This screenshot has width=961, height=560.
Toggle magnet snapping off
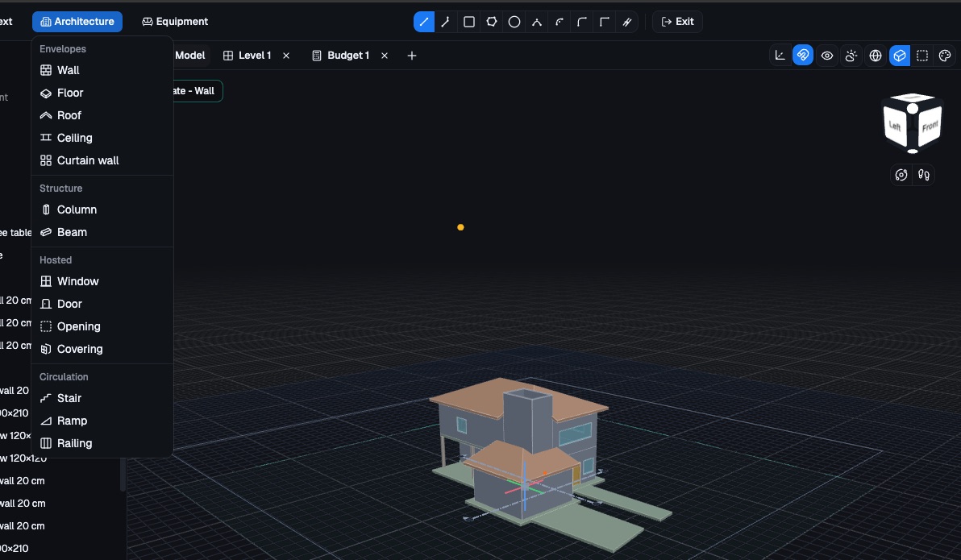point(803,56)
